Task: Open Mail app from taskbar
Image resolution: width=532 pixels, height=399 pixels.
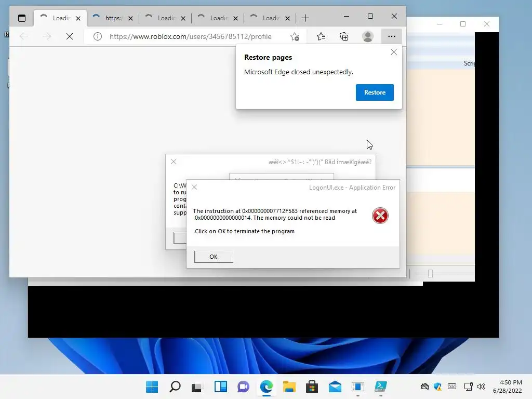Action: tap(335, 387)
